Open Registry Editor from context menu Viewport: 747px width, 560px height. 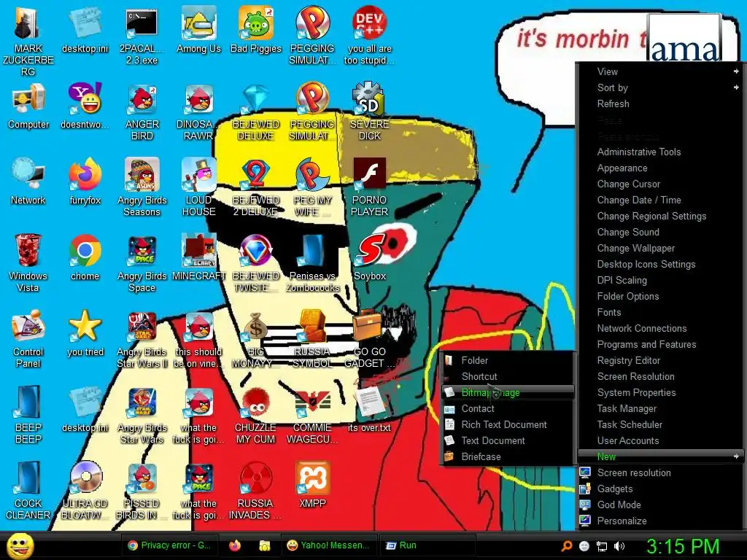[x=659, y=360]
